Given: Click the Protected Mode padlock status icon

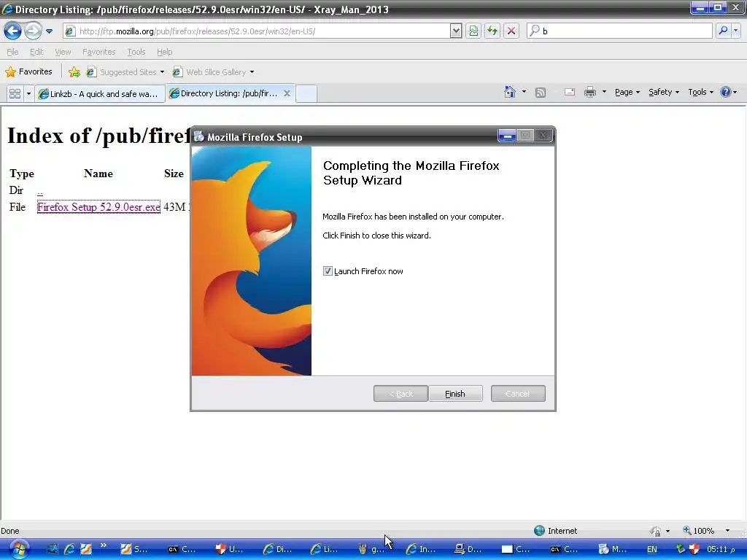Looking at the screenshot, I should click(x=656, y=531).
